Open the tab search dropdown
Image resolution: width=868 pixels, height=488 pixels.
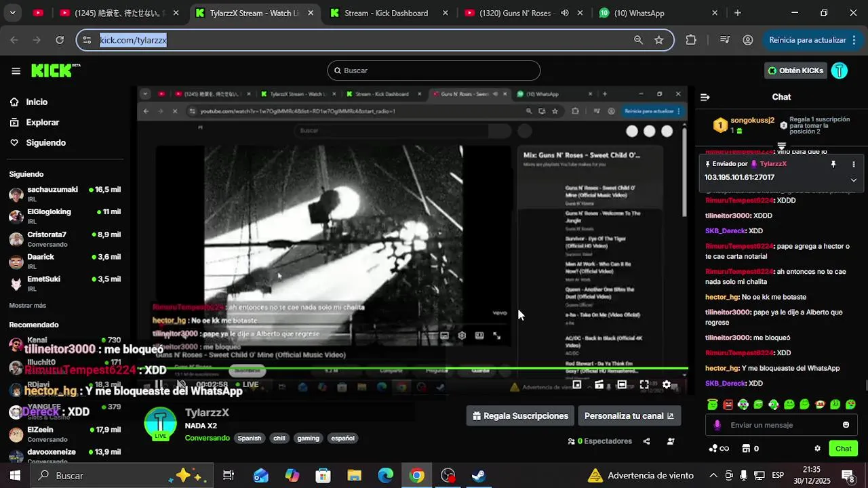(x=12, y=13)
